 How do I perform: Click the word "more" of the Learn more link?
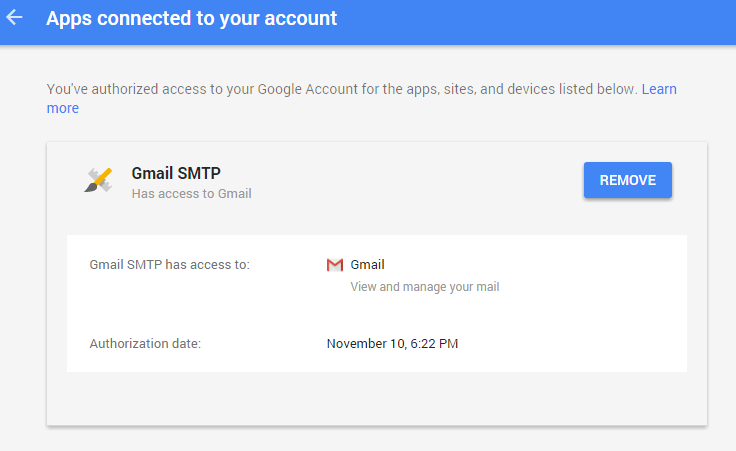(63, 108)
